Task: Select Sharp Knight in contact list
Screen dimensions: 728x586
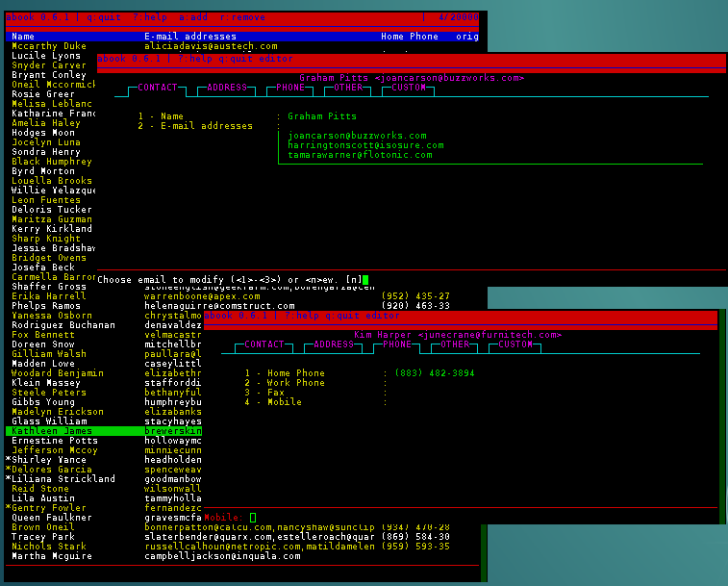Action: (46, 239)
